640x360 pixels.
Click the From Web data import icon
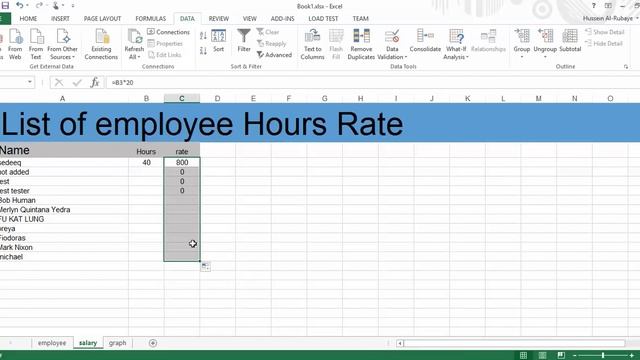pyautogui.click(x=15, y=44)
